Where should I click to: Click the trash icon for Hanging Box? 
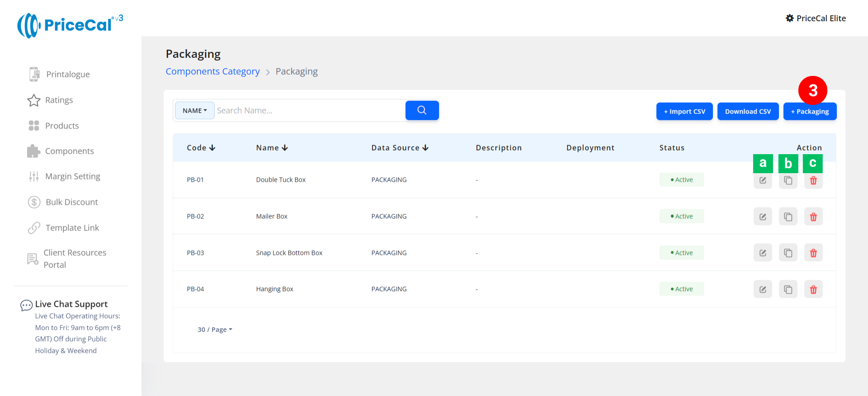(x=813, y=289)
